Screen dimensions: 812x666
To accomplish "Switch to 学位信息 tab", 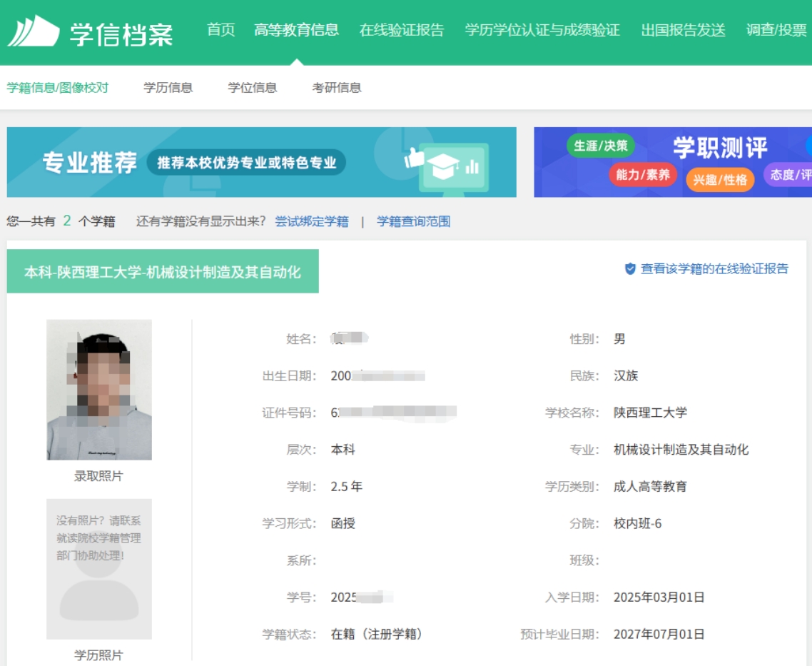I will (252, 88).
